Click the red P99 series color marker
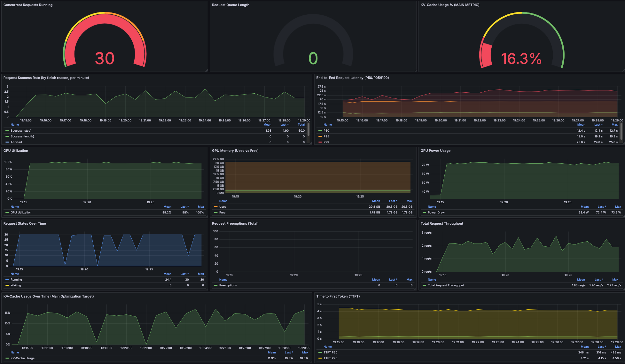The image size is (625, 364). click(320, 142)
